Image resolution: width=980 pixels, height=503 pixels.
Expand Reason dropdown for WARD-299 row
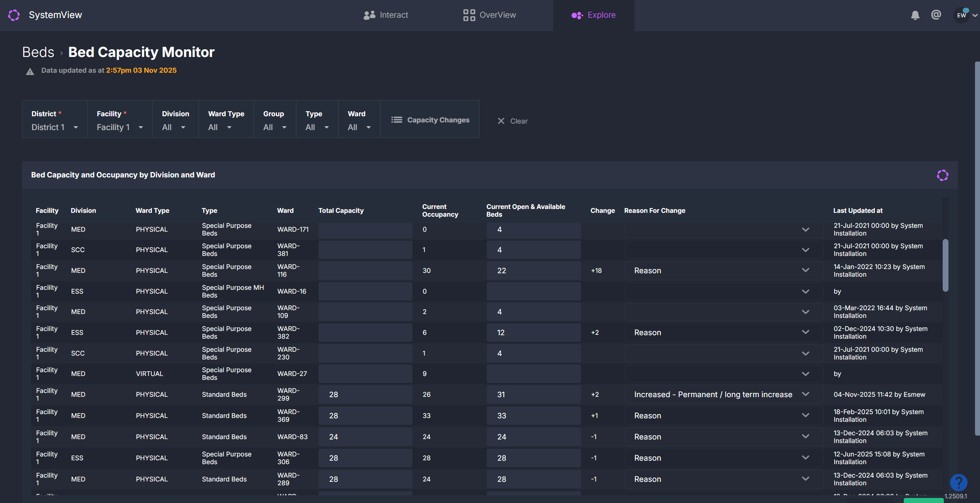(805, 394)
